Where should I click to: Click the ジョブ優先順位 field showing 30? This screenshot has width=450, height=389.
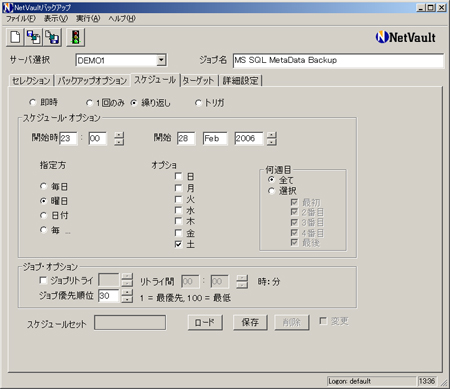pyautogui.click(x=108, y=296)
